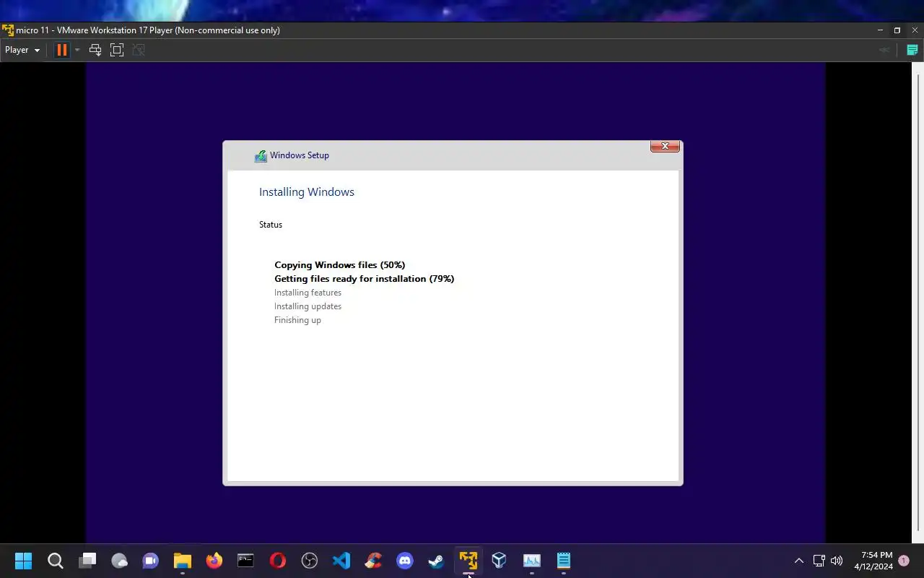This screenshot has width=924, height=578.
Task: Open the Windows Start menu
Action: pyautogui.click(x=24, y=561)
